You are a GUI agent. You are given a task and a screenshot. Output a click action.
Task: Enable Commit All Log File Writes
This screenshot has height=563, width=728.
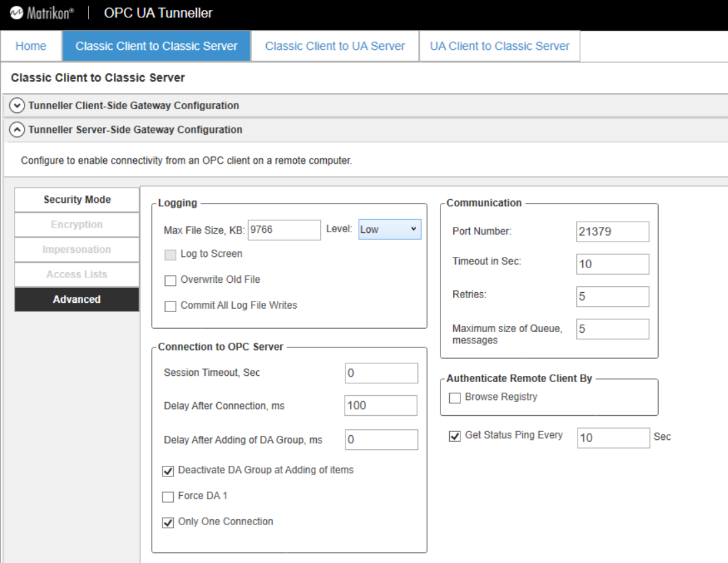pyautogui.click(x=170, y=306)
